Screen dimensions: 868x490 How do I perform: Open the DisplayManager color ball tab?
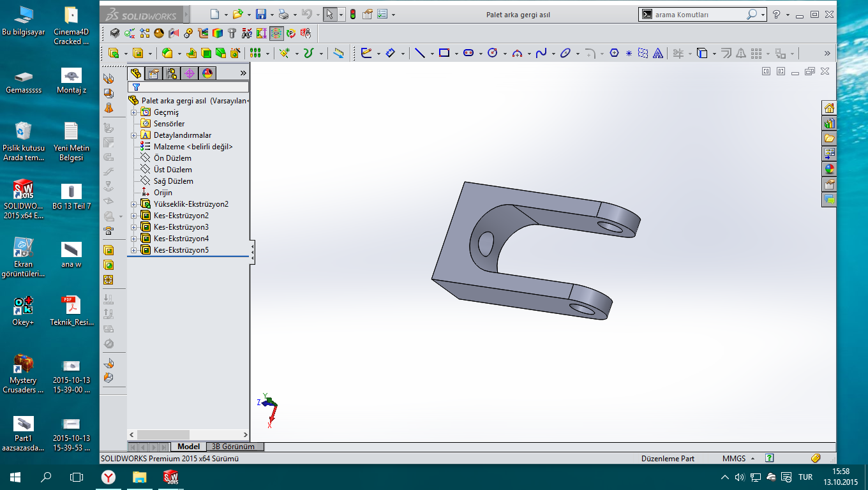tap(207, 73)
